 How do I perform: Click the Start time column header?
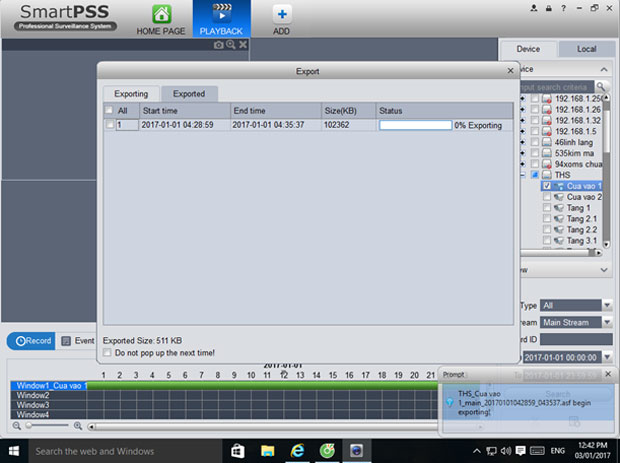(x=185, y=111)
